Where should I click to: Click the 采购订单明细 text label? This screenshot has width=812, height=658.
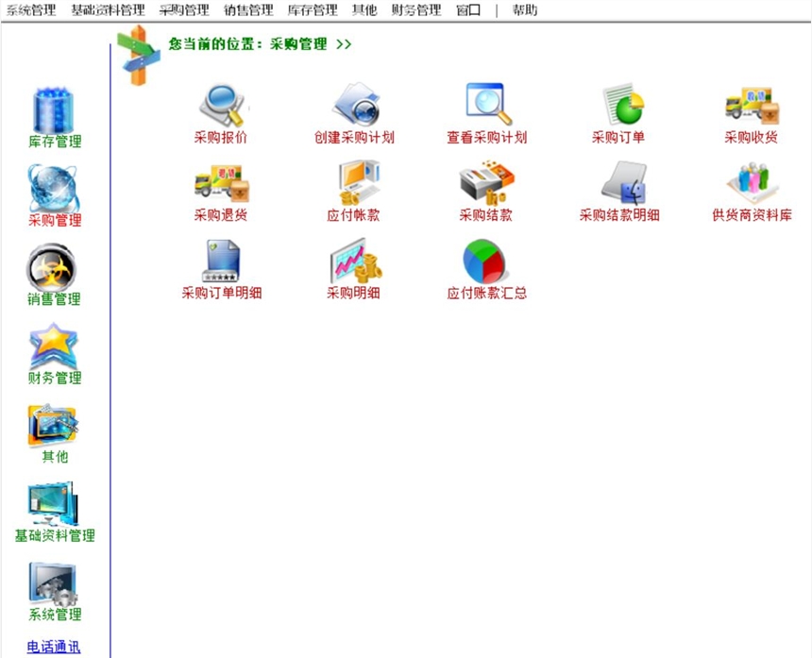(x=222, y=293)
